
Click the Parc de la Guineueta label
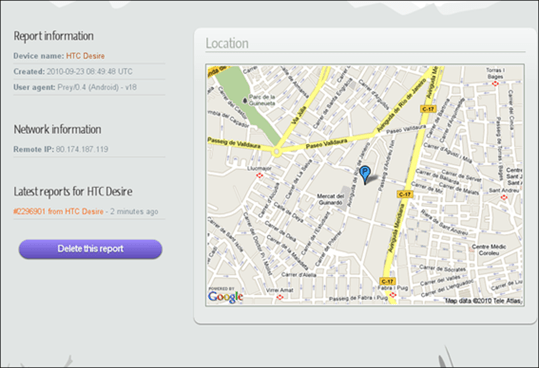tap(262, 100)
